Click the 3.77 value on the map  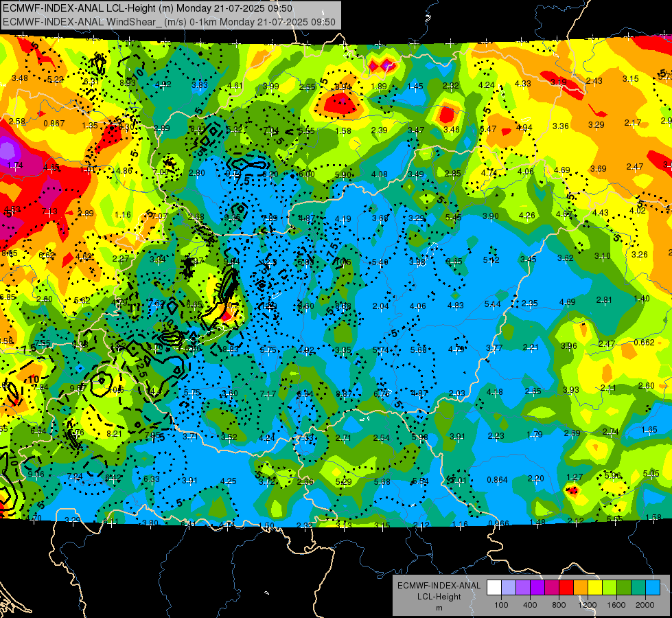(494, 348)
